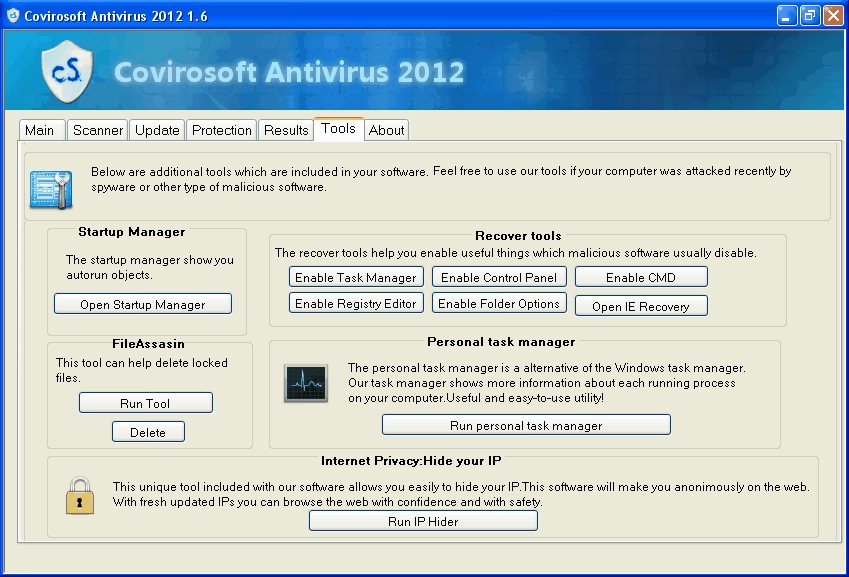Select the Tools tab
The image size is (849, 577).
pyautogui.click(x=338, y=129)
